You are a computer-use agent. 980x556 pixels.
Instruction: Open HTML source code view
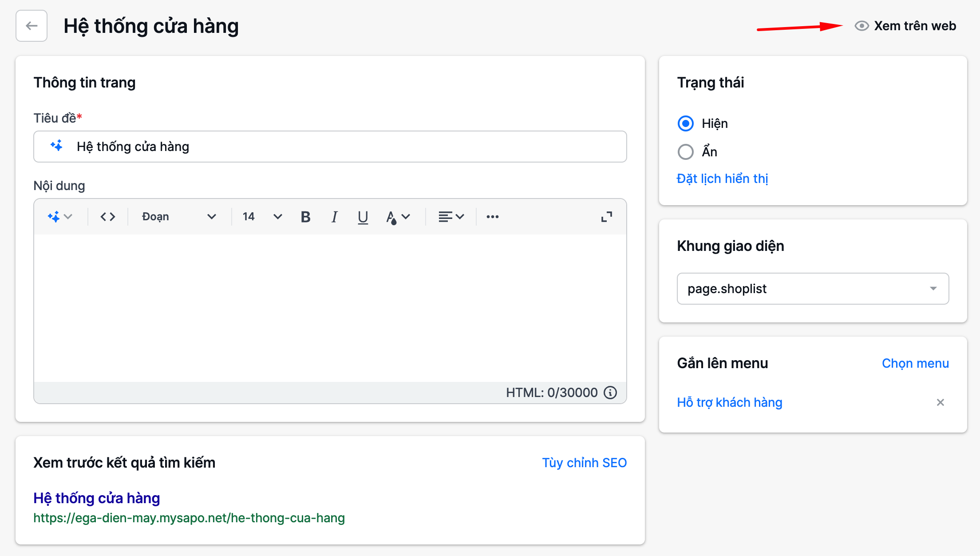pyautogui.click(x=108, y=217)
